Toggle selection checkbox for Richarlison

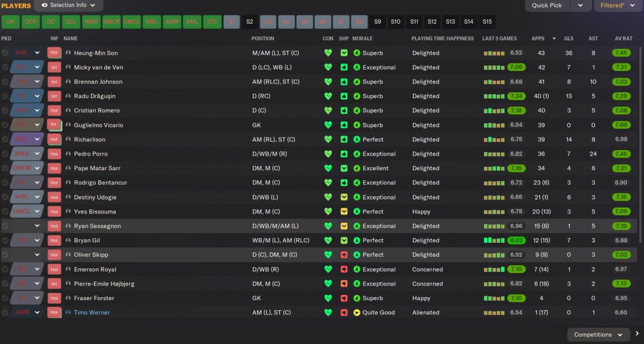pos(5,140)
